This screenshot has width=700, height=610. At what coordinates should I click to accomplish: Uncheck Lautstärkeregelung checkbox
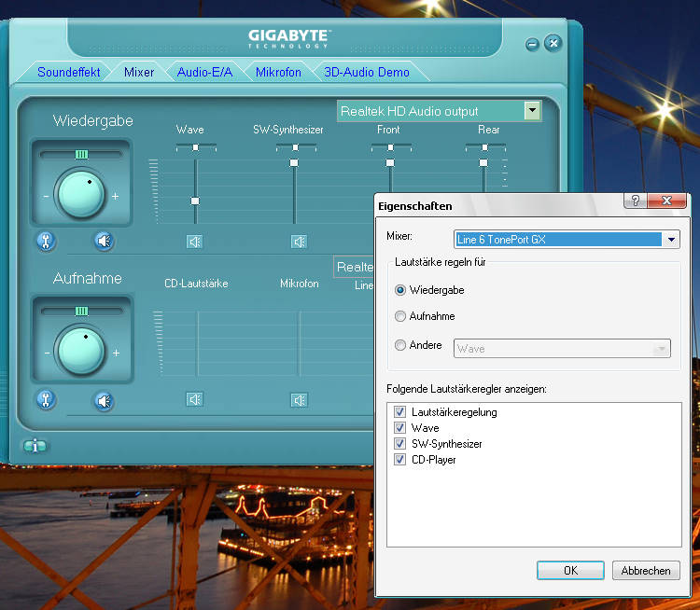click(400, 411)
